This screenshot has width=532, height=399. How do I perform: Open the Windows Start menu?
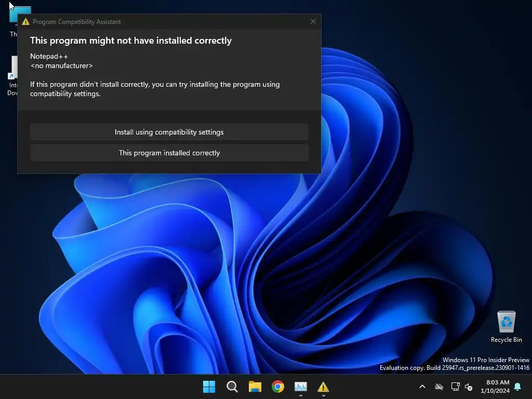[209, 387]
